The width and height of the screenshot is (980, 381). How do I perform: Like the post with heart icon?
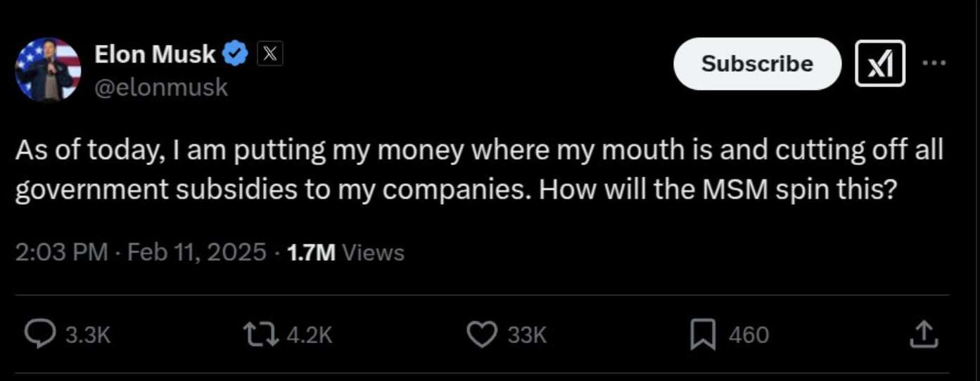[x=483, y=335]
